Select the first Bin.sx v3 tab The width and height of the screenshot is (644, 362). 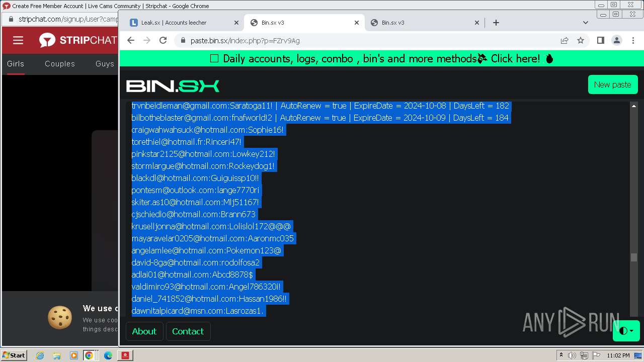(304, 23)
